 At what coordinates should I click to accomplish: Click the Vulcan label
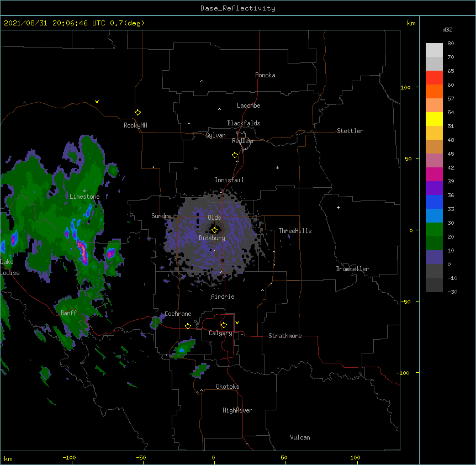[300, 437]
